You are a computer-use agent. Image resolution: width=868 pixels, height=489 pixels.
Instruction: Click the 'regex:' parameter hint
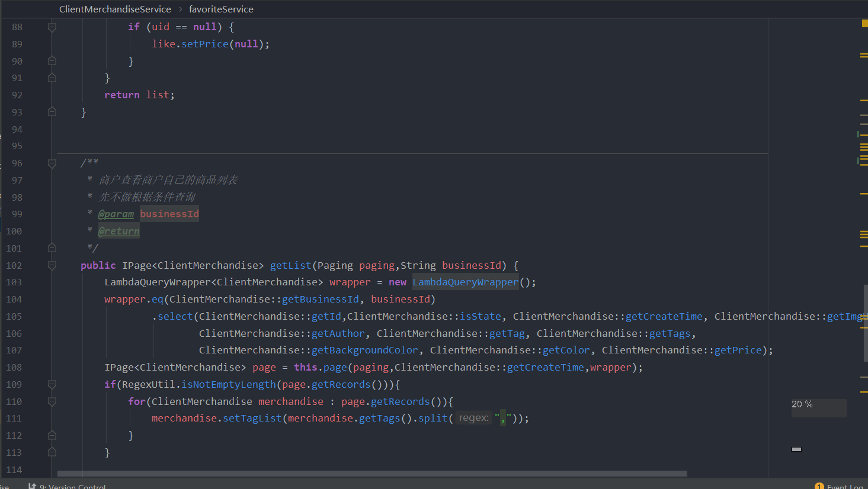474,418
